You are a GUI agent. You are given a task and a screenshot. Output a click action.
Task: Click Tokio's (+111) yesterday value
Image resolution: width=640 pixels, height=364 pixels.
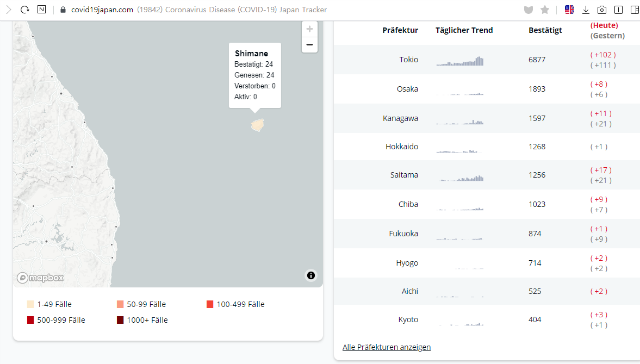pyautogui.click(x=603, y=65)
